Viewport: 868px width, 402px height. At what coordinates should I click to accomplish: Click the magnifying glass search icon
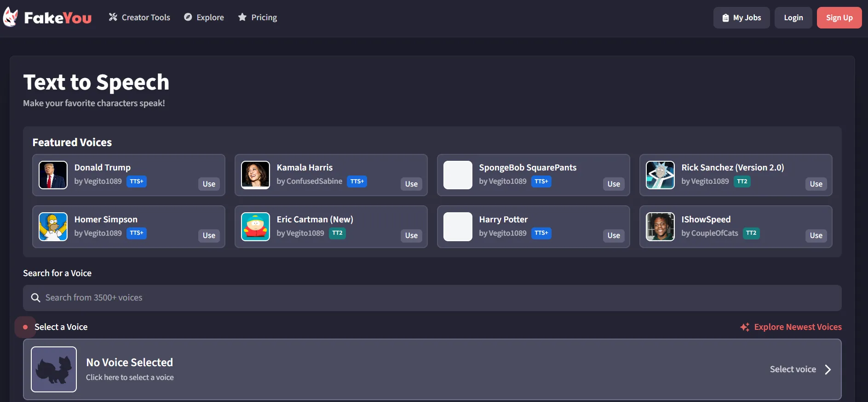[x=35, y=298]
